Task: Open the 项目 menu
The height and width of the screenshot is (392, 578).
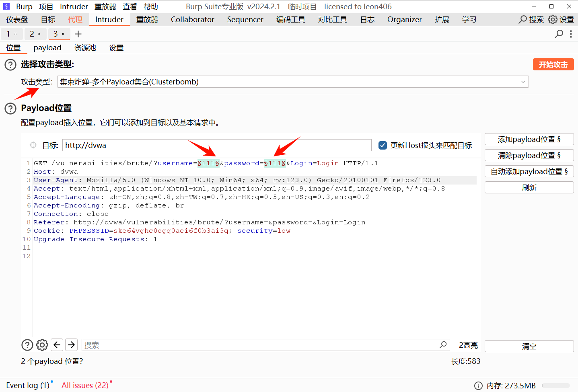Action: [x=46, y=6]
